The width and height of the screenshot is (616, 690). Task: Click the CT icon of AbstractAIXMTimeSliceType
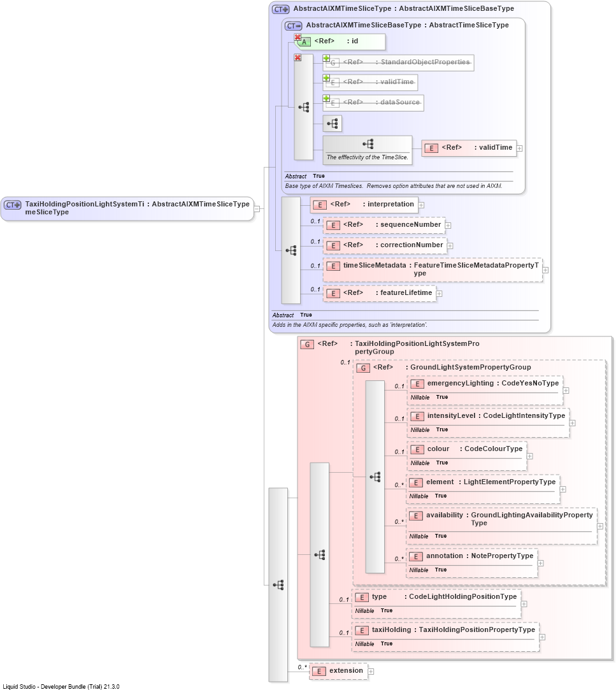coord(280,10)
